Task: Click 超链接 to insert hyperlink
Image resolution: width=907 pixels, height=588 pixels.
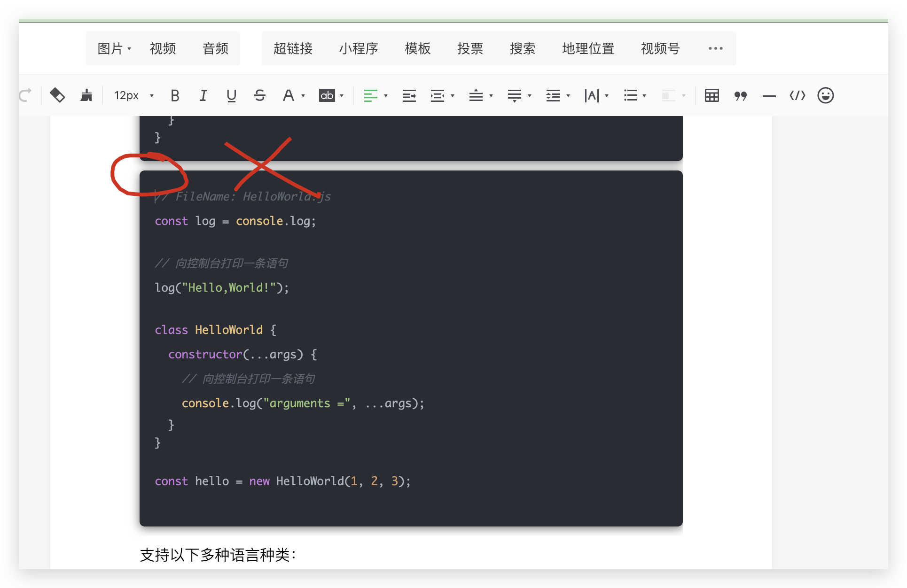Action: pos(293,48)
